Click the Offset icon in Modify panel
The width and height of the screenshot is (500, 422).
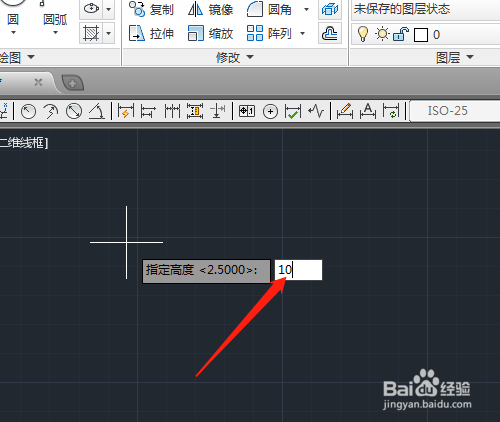(330, 33)
